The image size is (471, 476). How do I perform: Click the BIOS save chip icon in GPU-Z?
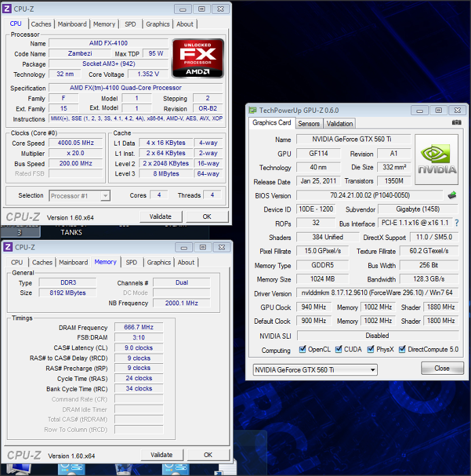(x=452, y=195)
